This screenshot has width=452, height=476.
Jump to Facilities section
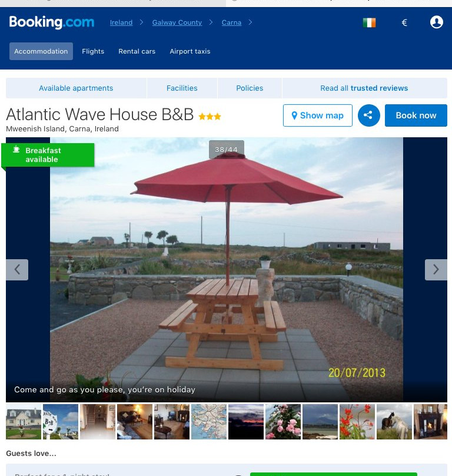[x=182, y=88]
